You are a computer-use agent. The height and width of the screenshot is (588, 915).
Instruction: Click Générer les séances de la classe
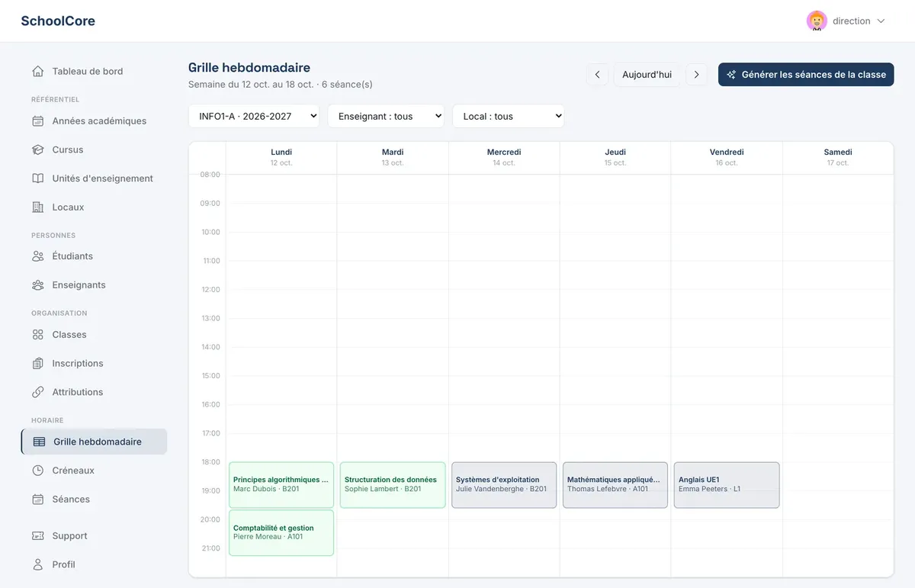coord(806,75)
